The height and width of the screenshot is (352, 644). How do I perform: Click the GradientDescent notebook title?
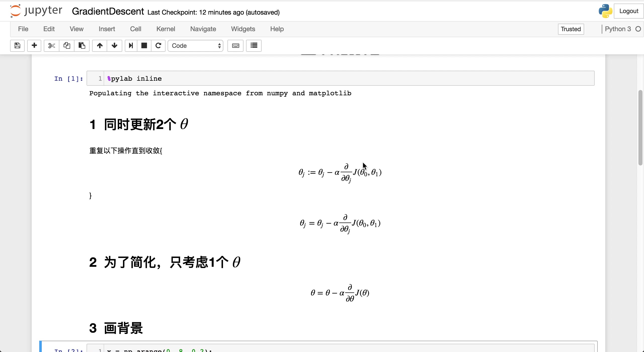pos(108,11)
